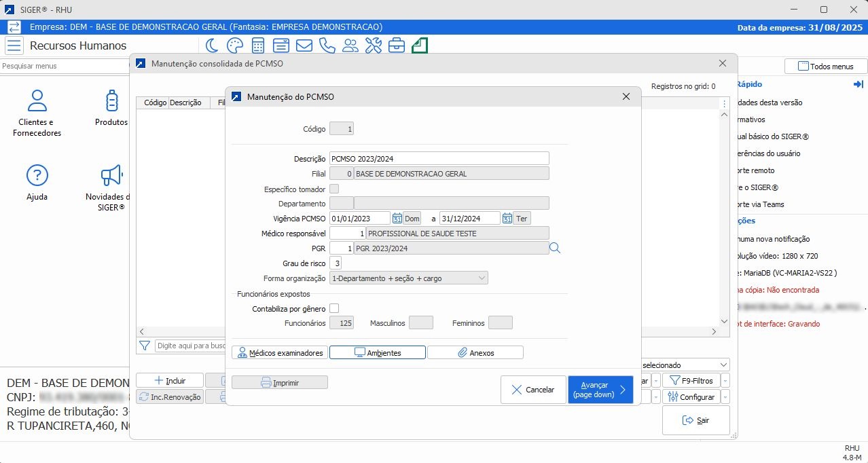Open the calculator icon in toolbar
The width and height of the screenshot is (868, 463).
pos(258,45)
